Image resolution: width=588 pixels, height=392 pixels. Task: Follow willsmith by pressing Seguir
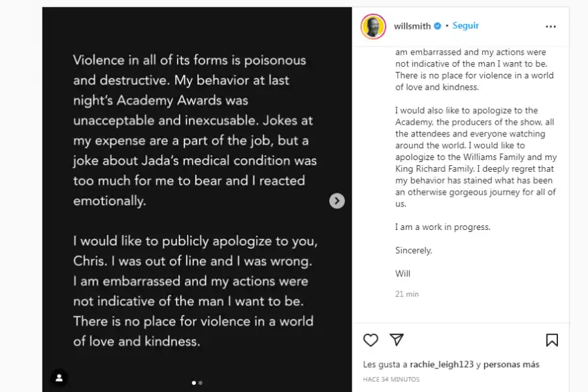tap(465, 26)
